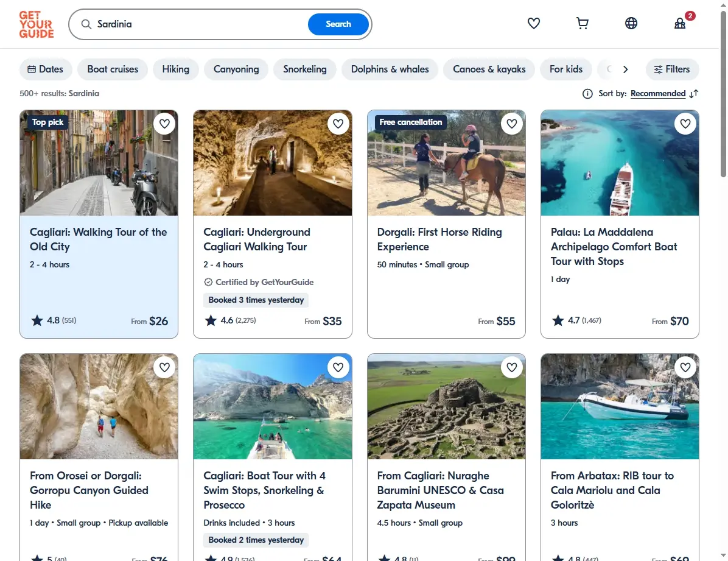Viewport: 728px width, 561px height.
Task: Open Gorropu Canyon Guided Hike title
Action: click(x=89, y=490)
